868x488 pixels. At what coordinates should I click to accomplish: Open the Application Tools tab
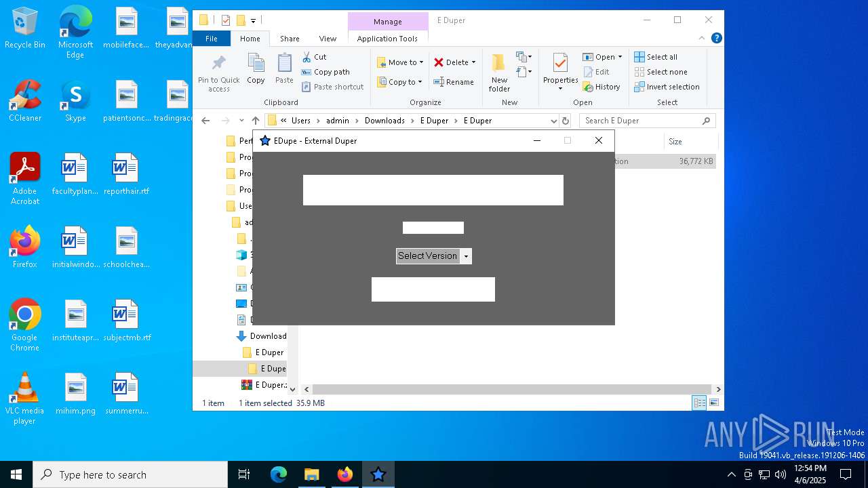point(387,39)
